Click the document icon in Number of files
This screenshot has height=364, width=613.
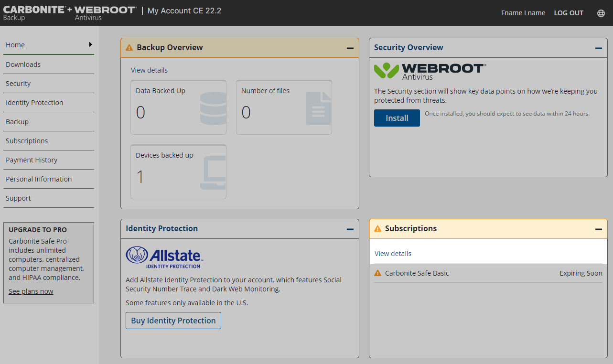(x=318, y=108)
